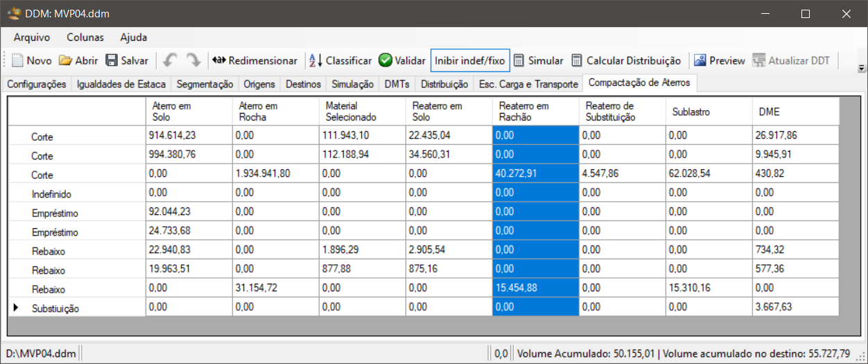The image size is (868, 364).
Task: Click Reaterro em Rachão column header
Action: 535,111
